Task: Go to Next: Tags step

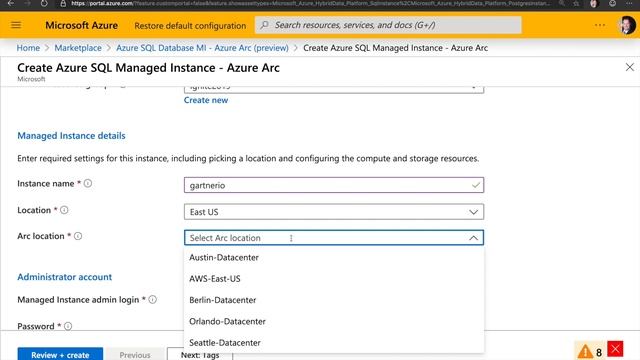Action: click(x=200, y=354)
